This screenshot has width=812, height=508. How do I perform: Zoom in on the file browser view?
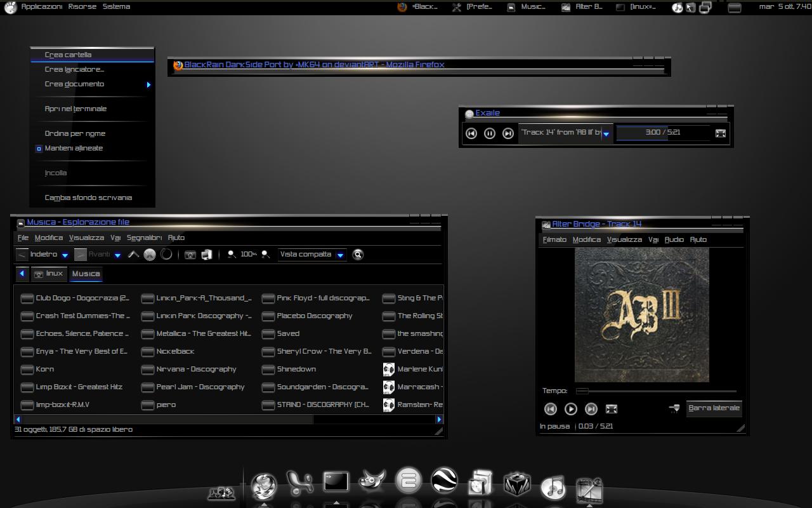266,255
